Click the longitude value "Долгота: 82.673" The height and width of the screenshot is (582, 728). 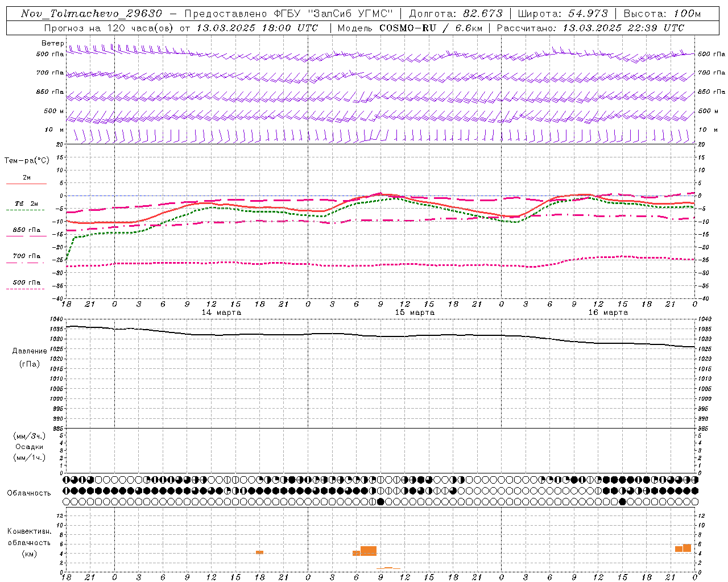point(456,14)
